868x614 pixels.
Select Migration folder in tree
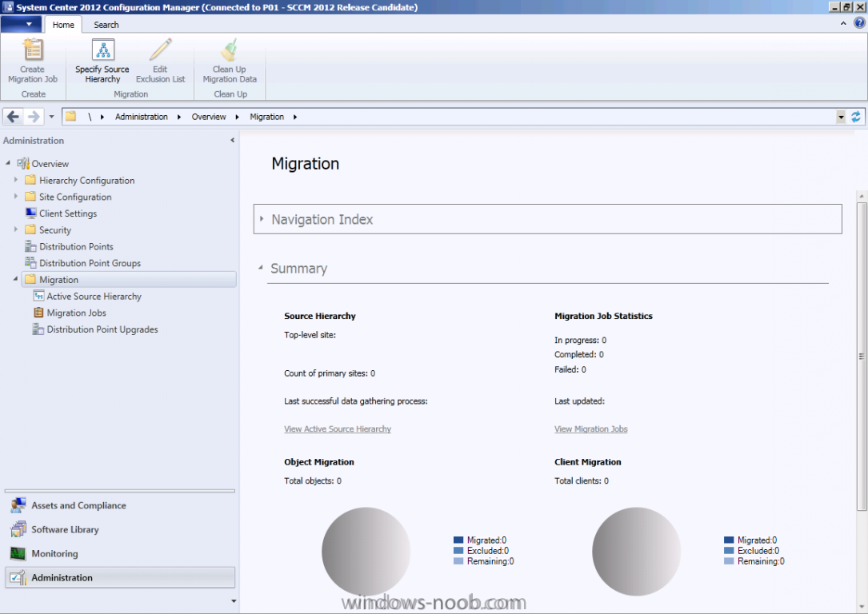pyautogui.click(x=129, y=280)
